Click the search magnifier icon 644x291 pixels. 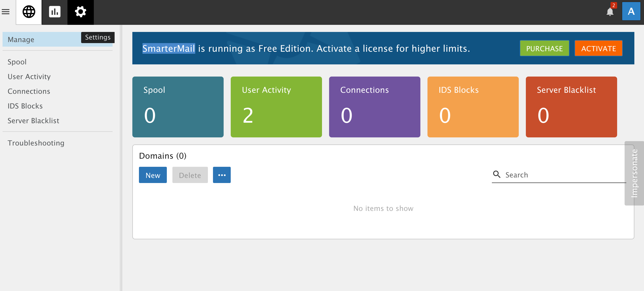[x=497, y=174]
